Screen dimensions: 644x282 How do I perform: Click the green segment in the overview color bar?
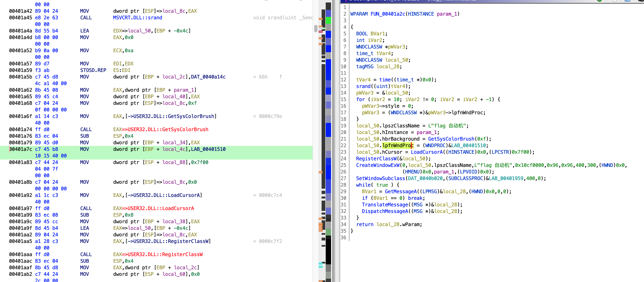point(328,20)
